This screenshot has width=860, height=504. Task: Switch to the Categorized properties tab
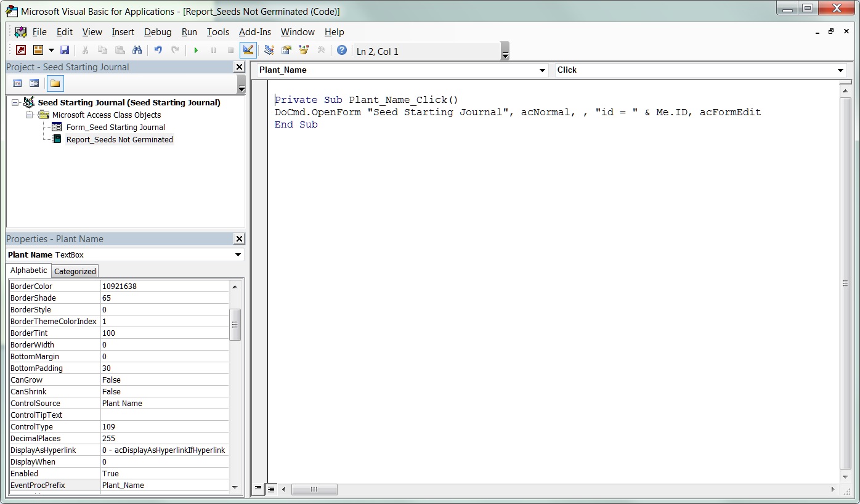75,271
